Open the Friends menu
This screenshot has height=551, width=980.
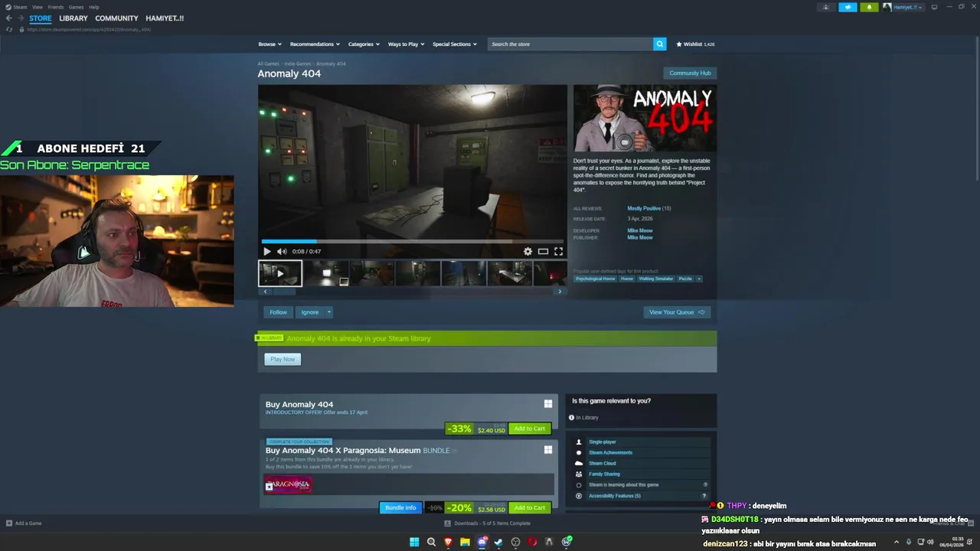coord(55,7)
